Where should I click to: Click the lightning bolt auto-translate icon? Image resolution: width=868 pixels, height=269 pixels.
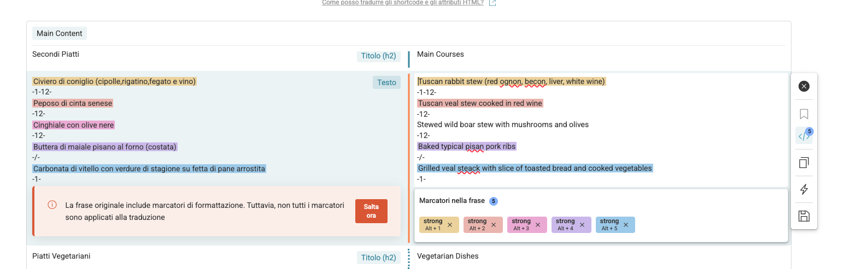(804, 189)
